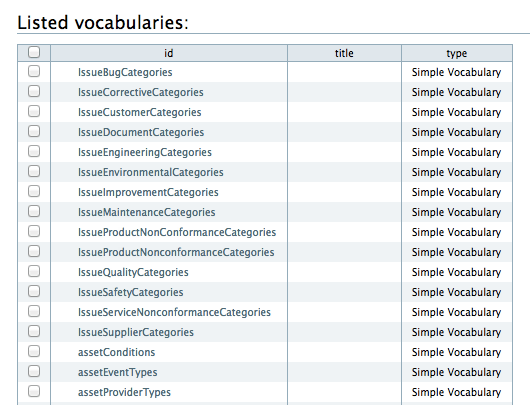Check the box for IssueSafetyCategories
530x405 pixels.
[x=34, y=291]
